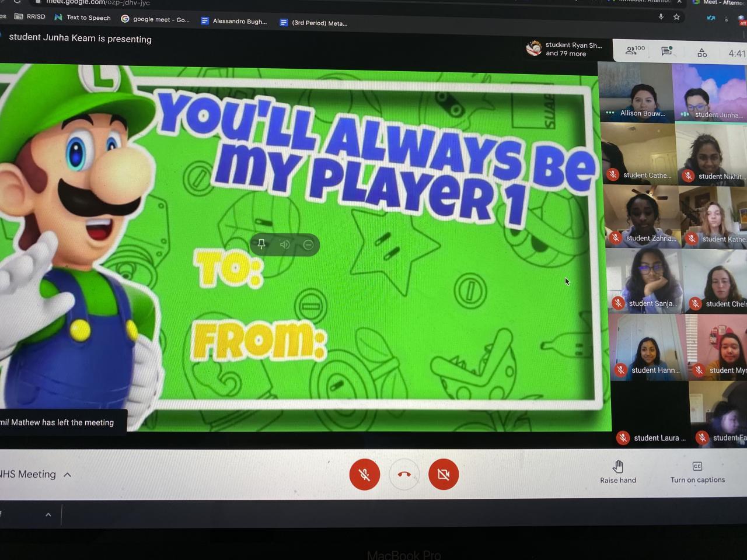This screenshot has height=560, width=747.
Task: Click muted mic icon on student Fa... tile
Action: [702, 437]
